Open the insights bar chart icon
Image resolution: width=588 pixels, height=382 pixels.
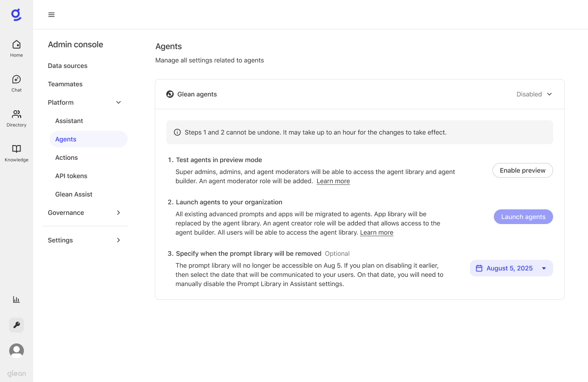click(17, 299)
